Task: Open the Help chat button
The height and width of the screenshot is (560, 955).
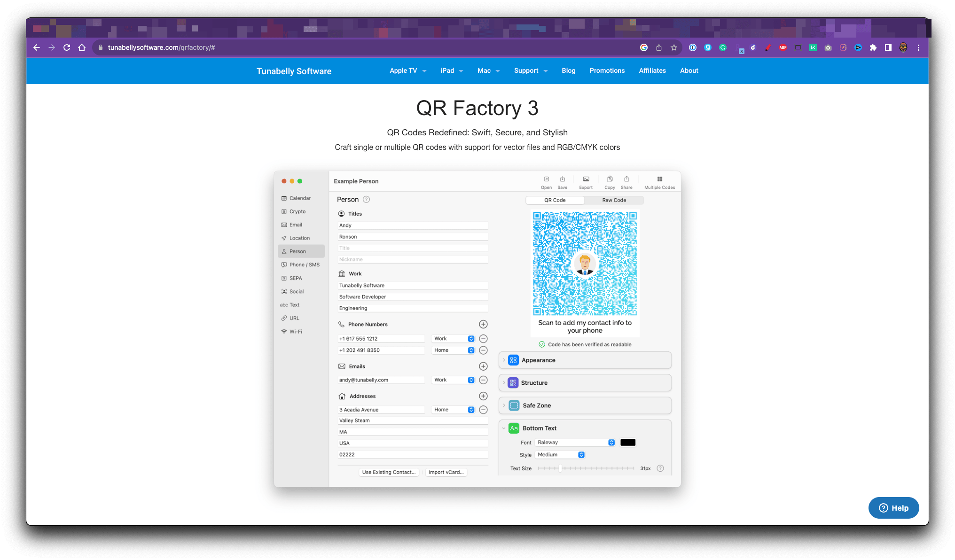Action: 893,508
